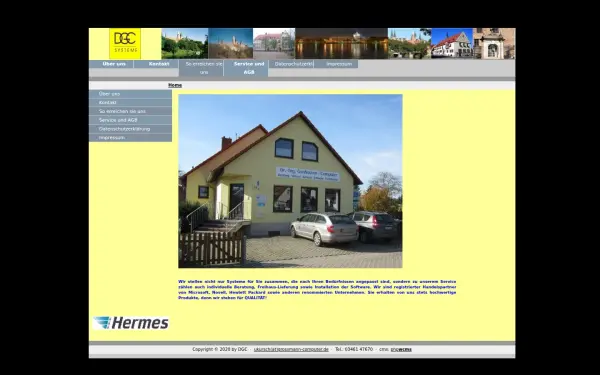Select 'Über uns' in the left sidebar
600x375 pixels.
[x=130, y=94]
